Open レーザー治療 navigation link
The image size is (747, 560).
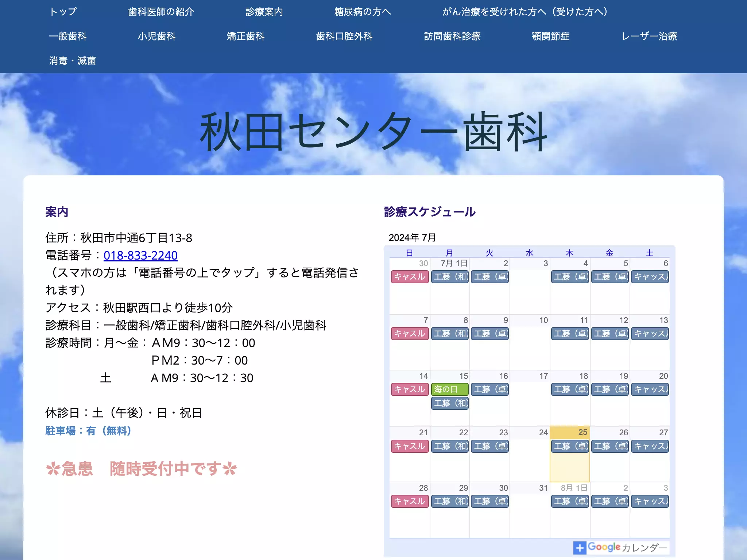[649, 36]
